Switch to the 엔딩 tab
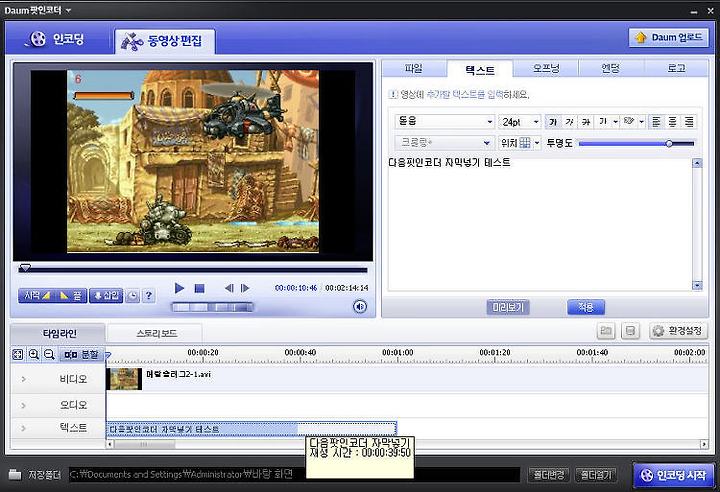 click(611, 68)
